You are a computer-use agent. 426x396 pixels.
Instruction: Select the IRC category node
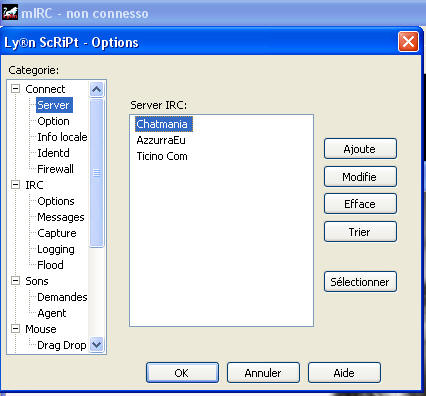pyautogui.click(x=34, y=185)
